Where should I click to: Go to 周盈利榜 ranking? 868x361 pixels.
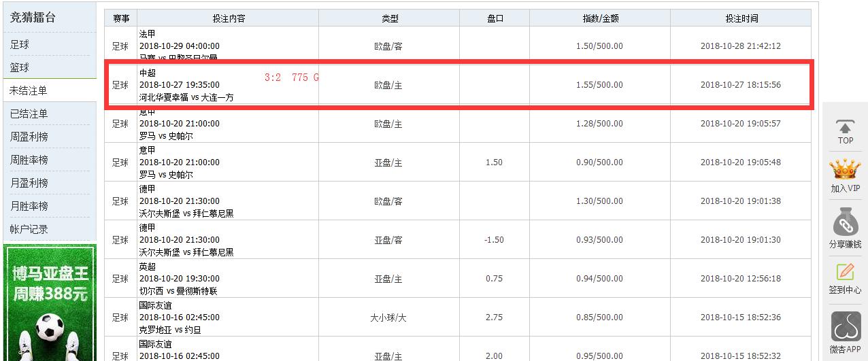tap(29, 137)
